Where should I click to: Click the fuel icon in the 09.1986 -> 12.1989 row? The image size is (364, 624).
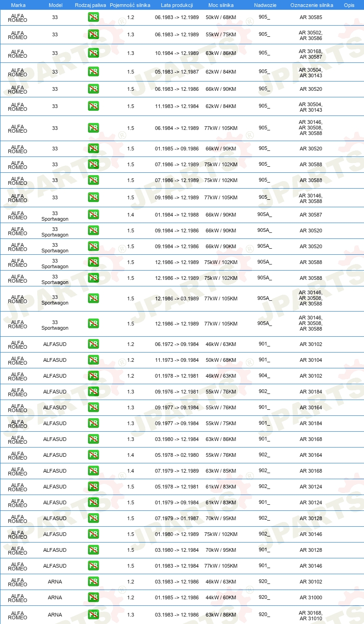coord(93,197)
